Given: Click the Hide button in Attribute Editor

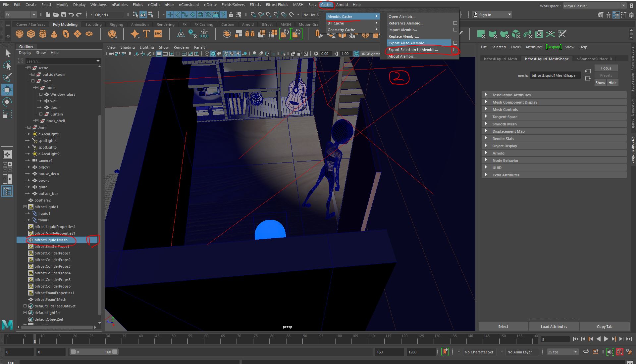Looking at the screenshot, I should coord(612,83).
